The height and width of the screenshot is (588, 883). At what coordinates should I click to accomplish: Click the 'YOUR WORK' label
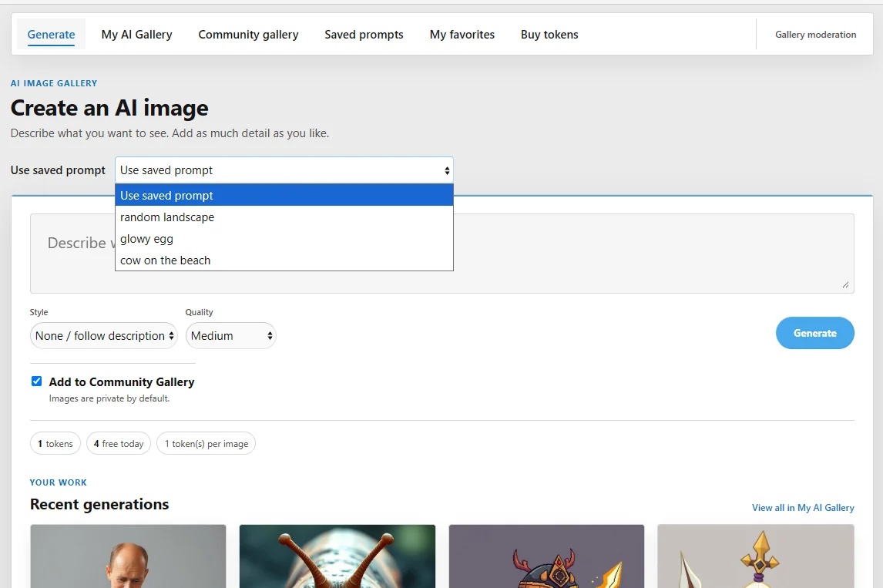tap(59, 482)
